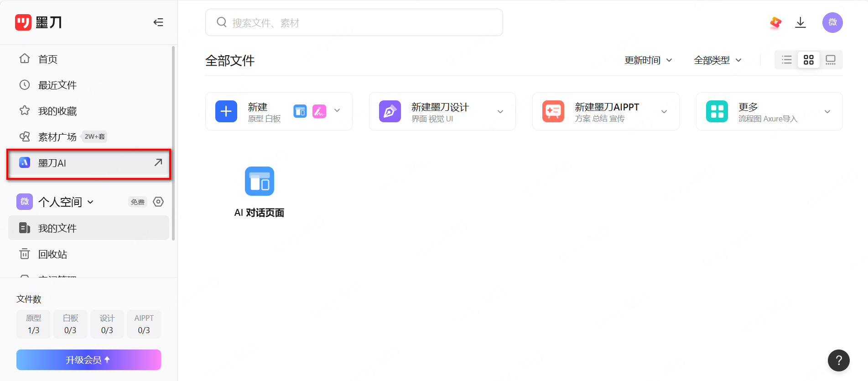Screen dimensions: 868x381
Task: Switch to list view
Action: [x=787, y=60]
